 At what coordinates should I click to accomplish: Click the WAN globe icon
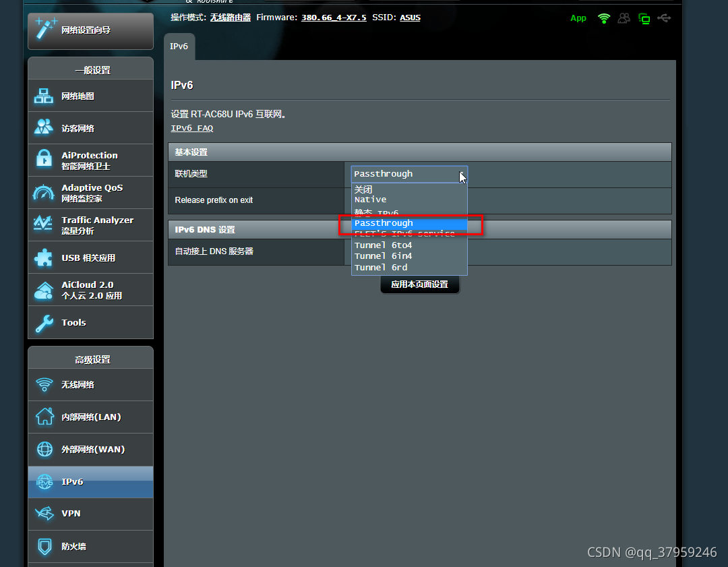(x=44, y=449)
